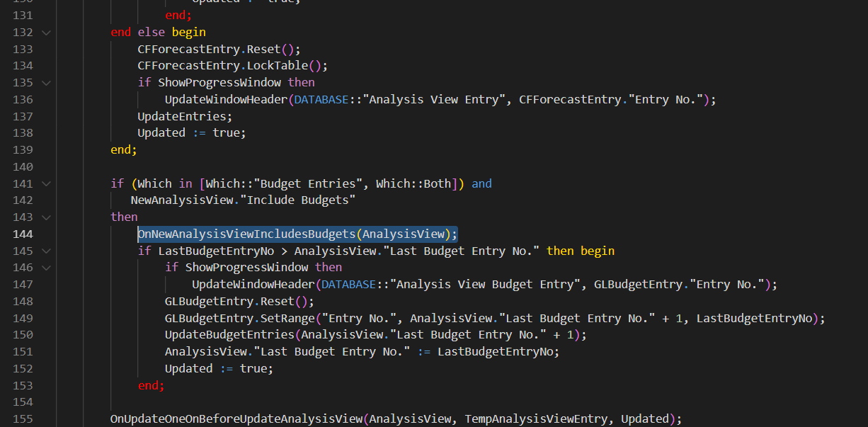Collapse the if Which condition fold at line 141
This screenshot has width=868, height=427.
[x=45, y=183]
